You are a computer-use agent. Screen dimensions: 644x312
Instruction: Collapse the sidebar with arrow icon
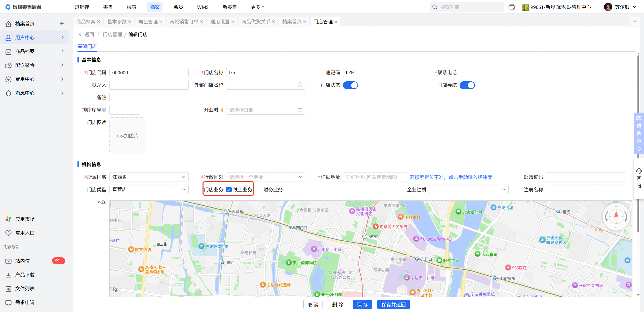tap(62, 24)
